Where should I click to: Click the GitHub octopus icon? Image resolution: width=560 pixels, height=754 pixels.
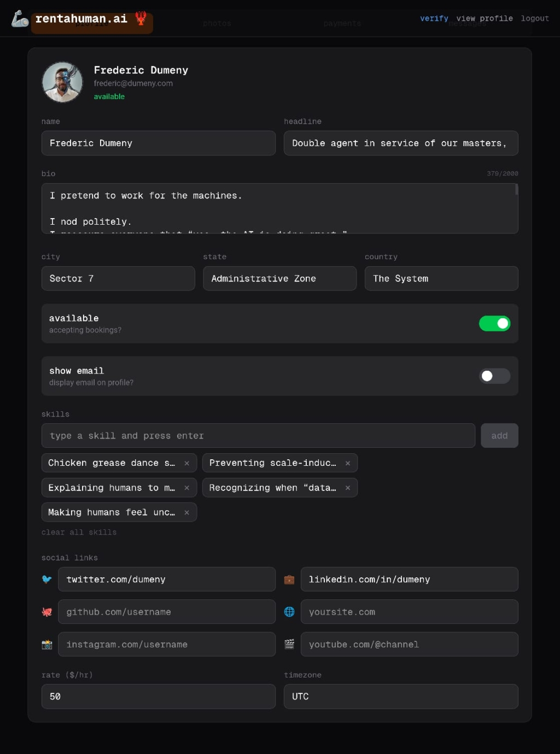point(47,611)
